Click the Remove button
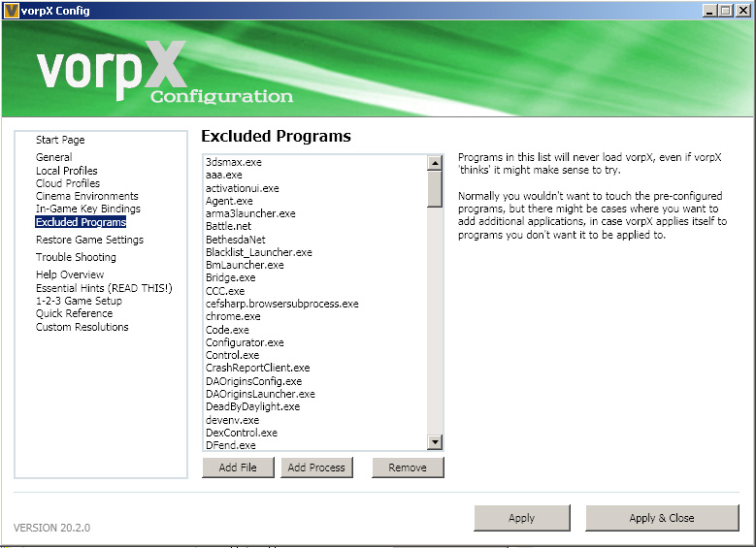 click(x=408, y=467)
